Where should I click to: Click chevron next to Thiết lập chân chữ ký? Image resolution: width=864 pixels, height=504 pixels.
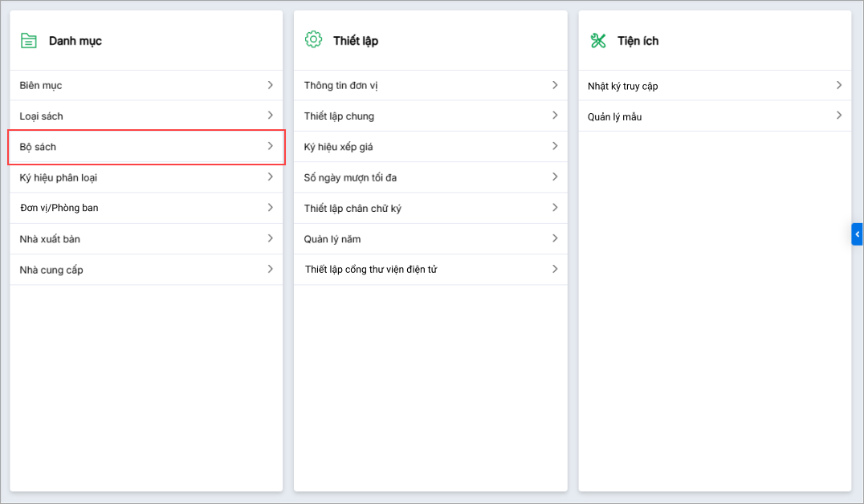coord(555,208)
